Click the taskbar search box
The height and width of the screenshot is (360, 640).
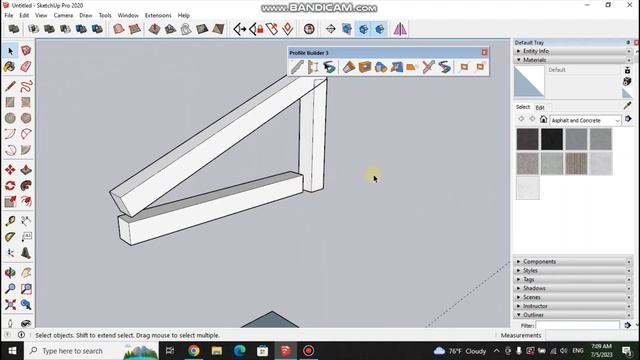[91, 351]
